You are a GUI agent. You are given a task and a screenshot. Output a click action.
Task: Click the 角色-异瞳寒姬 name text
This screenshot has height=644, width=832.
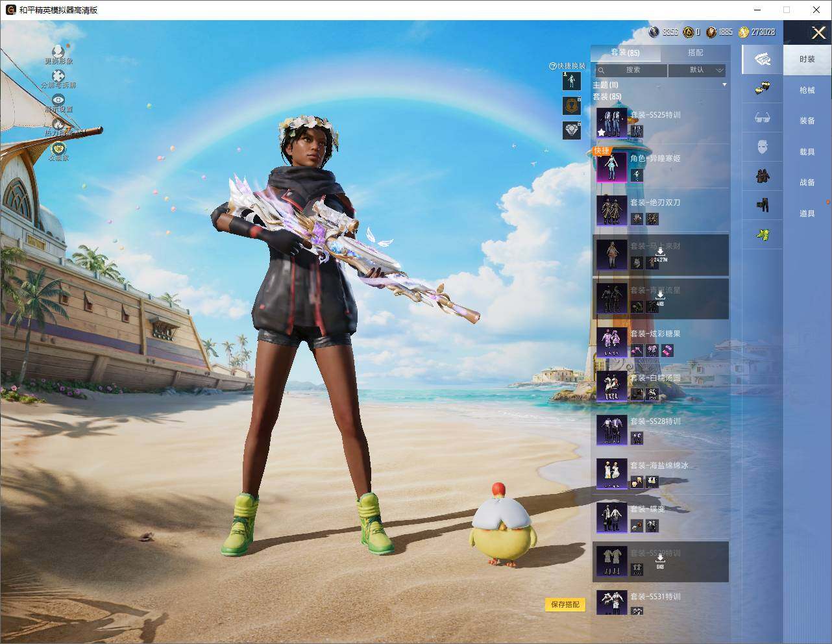point(655,158)
